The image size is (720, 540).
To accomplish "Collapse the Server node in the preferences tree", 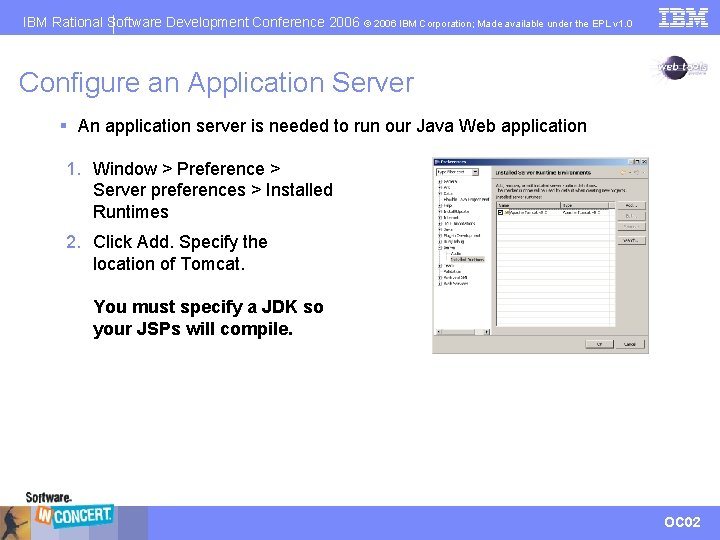I will pyautogui.click(x=440, y=248).
